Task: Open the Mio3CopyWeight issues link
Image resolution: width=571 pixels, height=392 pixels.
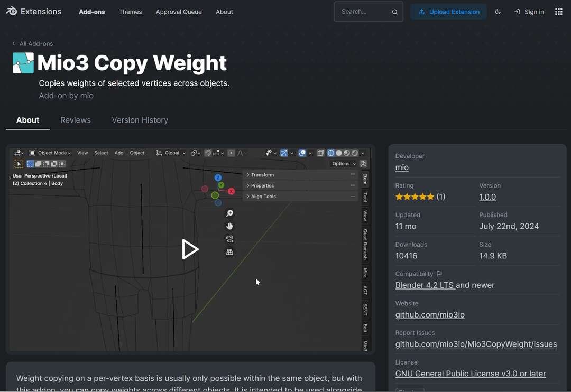Action: tap(476, 344)
